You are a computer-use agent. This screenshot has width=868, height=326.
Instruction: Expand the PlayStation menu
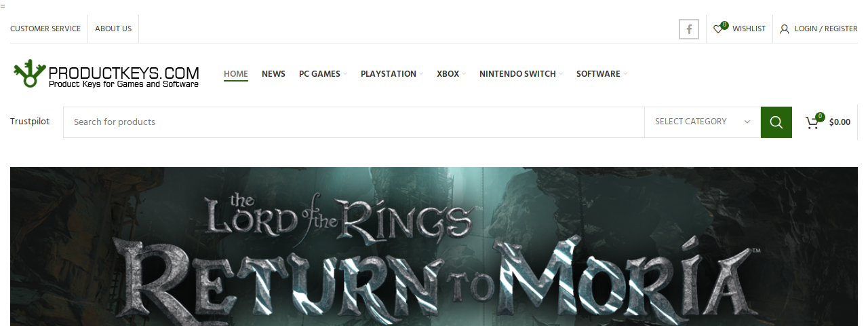pos(392,74)
